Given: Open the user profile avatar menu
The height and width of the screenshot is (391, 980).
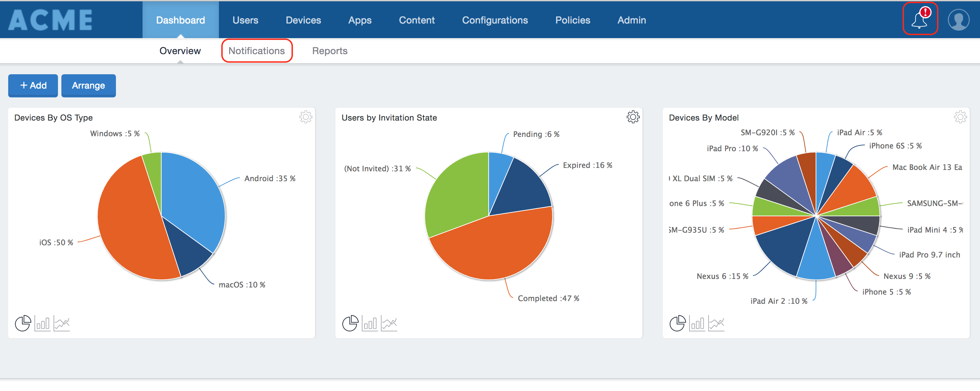Looking at the screenshot, I should (x=959, y=20).
